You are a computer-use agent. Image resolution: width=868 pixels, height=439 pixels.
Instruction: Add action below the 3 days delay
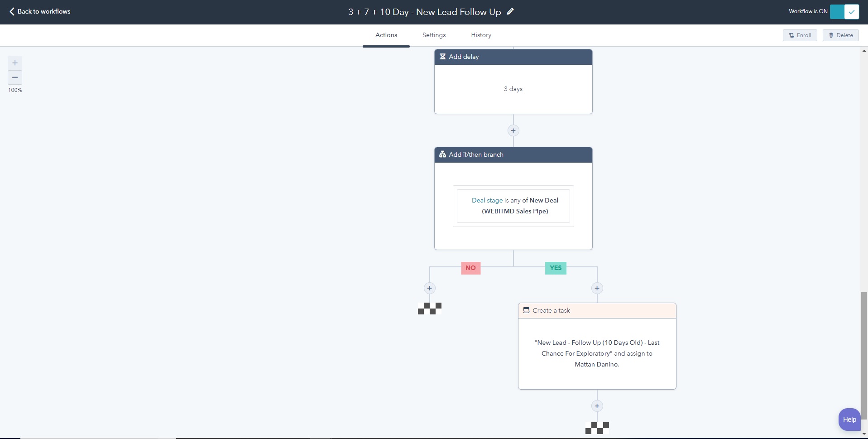(513, 130)
